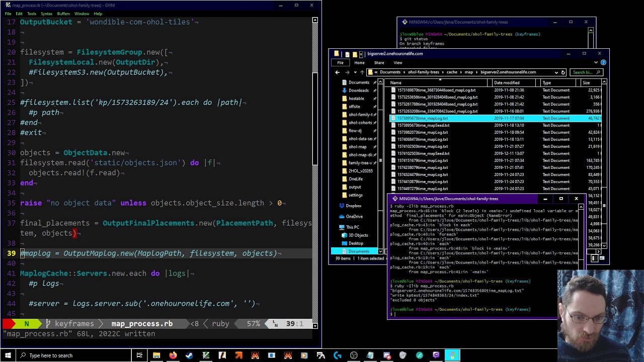Switch Explorer to details view
Viewport: 644px width, 362px height.
click(595, 258)
